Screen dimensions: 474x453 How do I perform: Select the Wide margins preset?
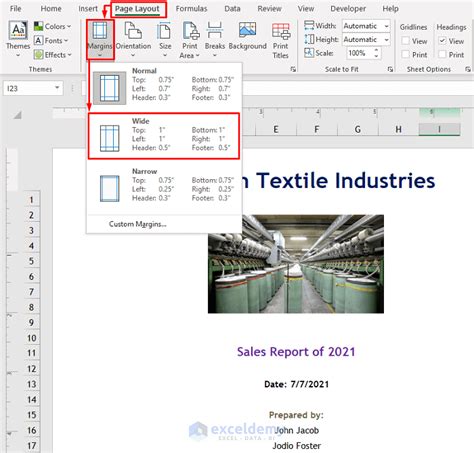[163, 136]
